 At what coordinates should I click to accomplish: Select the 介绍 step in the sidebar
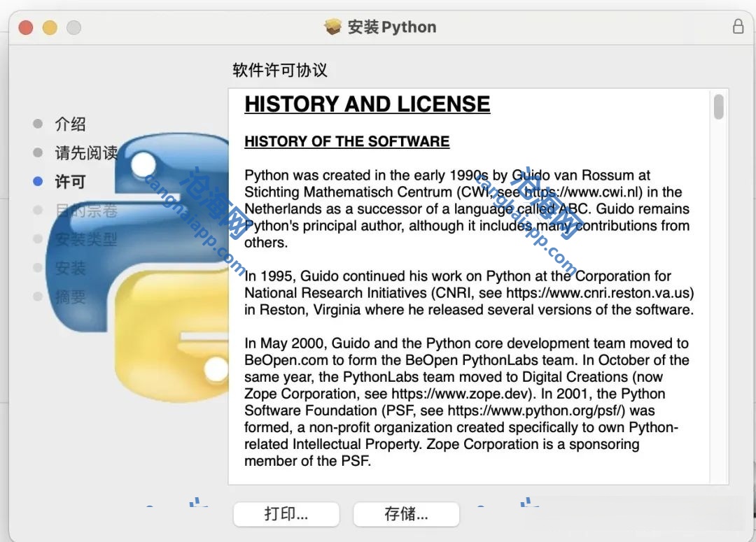coord(70,124)
